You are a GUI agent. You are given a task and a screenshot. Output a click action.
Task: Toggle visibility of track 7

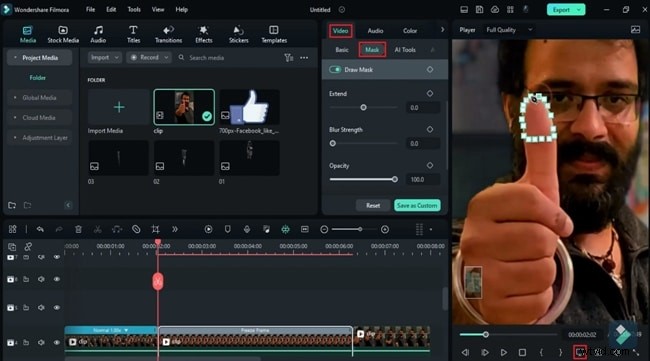click(57, 257)
